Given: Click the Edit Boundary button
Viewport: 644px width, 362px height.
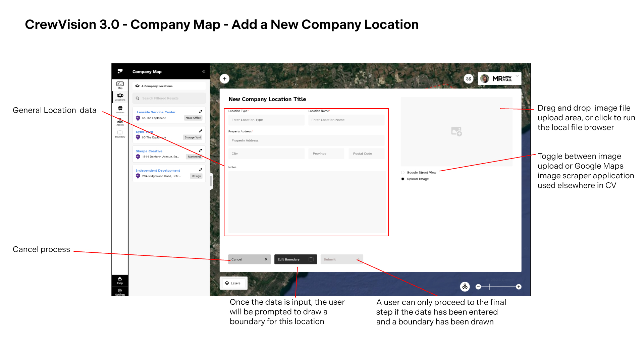Looking at the screenshot, I should click(x=296, y=259).
